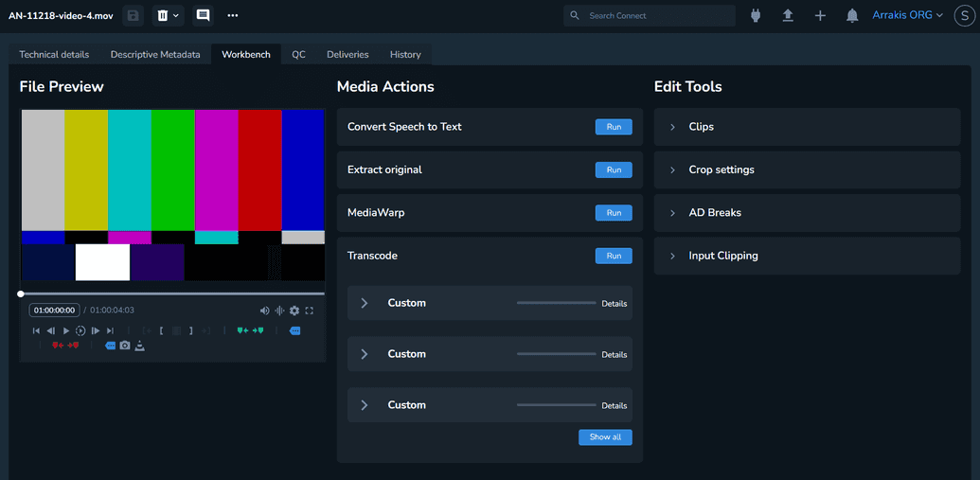
Task: Open player settings gear
Action: (x=294, y=311)
